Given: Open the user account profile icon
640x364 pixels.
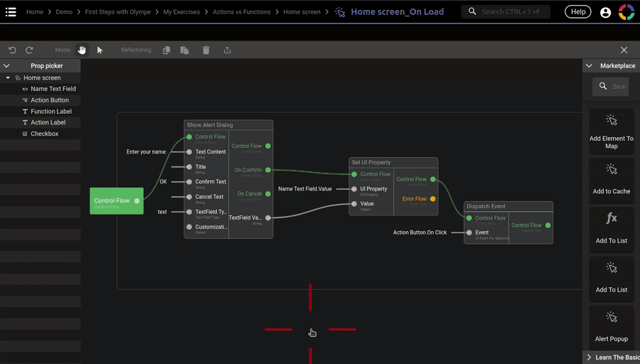Looking at the screenshot, I should [605, 12].
